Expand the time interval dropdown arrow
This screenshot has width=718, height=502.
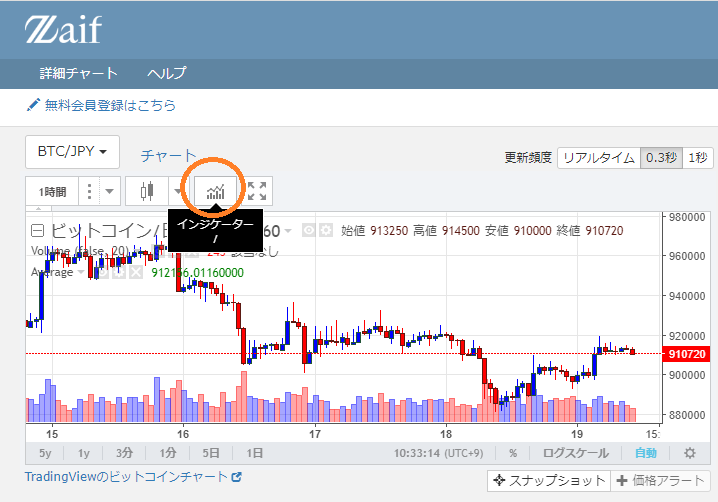click(x=109, y=191)
